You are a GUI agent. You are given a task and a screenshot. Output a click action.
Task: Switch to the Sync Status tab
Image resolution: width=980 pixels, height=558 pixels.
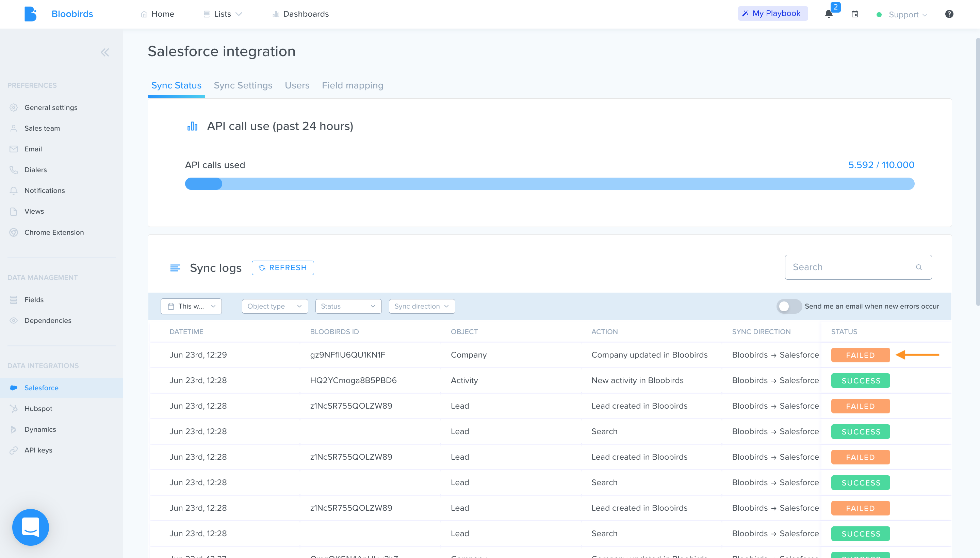(176, 85)
